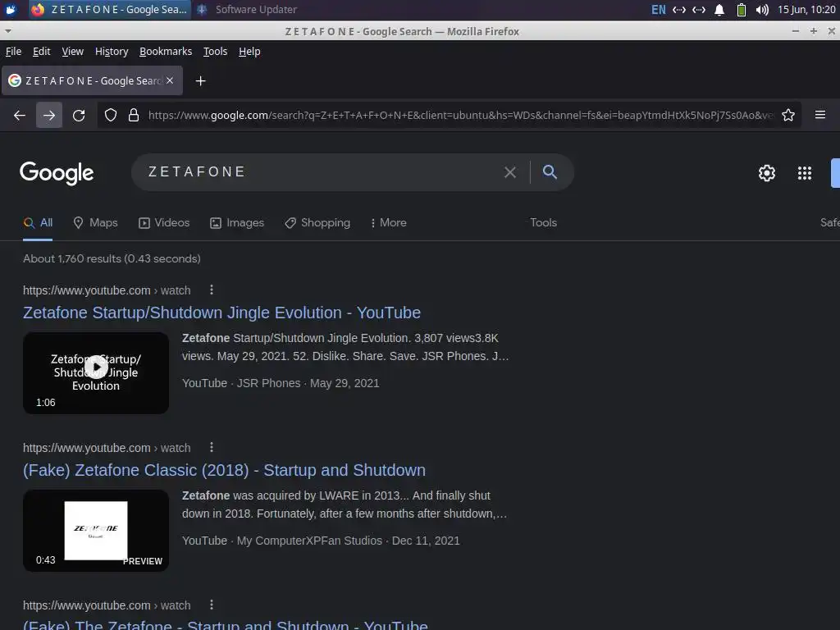Viewport: 840px width, 630px height.
Task: Open the History menu
Action: point(112,52)
